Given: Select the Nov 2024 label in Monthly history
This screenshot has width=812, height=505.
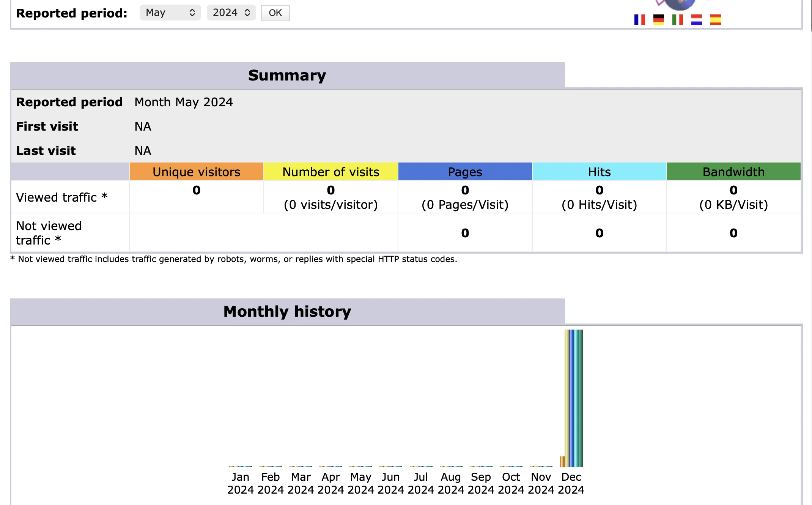Looking at the screenshot, I should (x=541, y=483).
